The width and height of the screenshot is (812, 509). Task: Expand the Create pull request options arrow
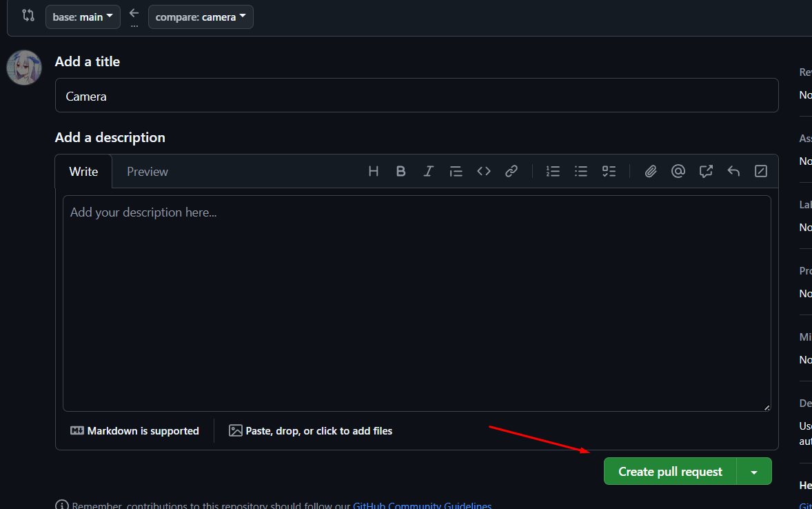click(x=754, y=472)
